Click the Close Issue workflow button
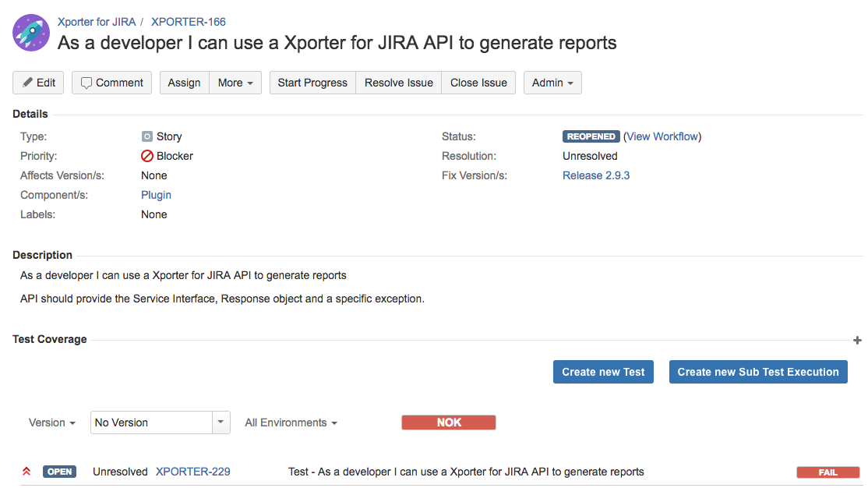 tap(478, 83)
